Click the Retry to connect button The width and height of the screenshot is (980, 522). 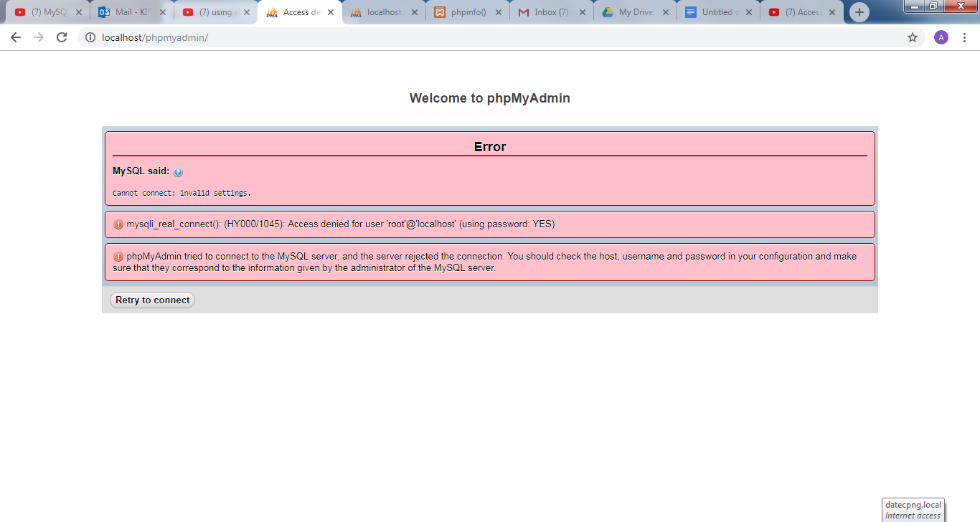152,300
